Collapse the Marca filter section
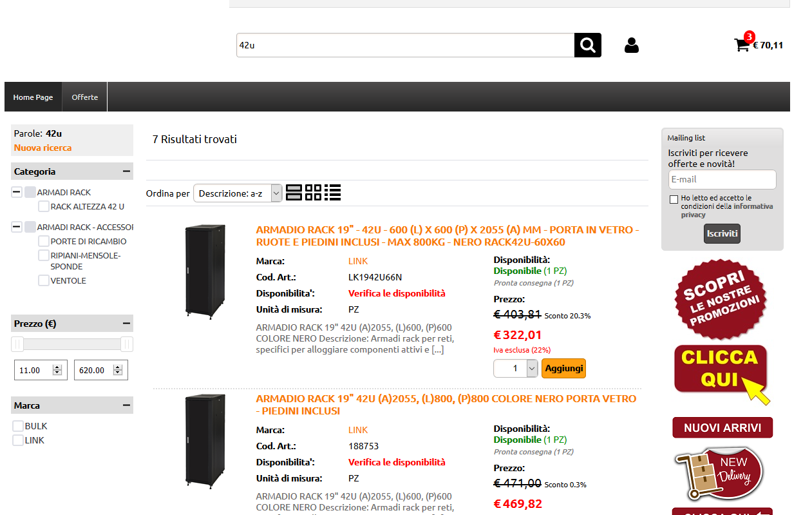Viewport: 812px width, 515px height. [x=126, y=405]
